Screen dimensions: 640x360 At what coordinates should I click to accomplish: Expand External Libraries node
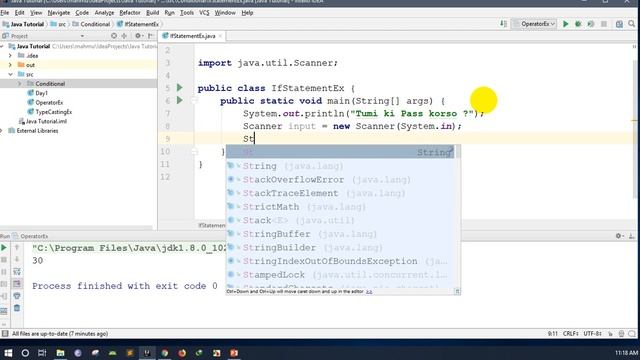(x=2, y=131)
